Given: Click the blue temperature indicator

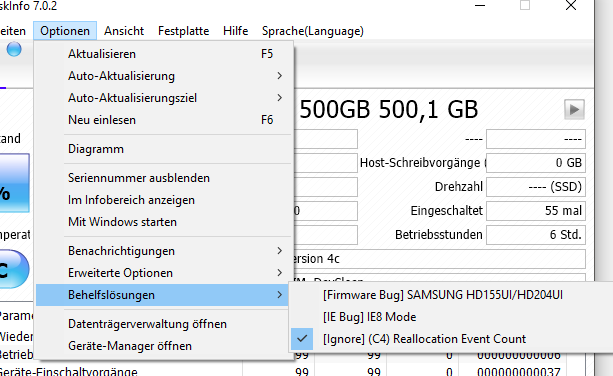Looking at the screenshot, I should pyautogui.click(x=14, y=269).
